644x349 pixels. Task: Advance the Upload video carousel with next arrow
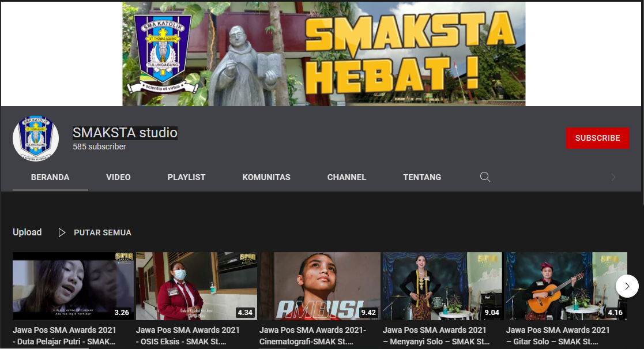tap(627, 286)
